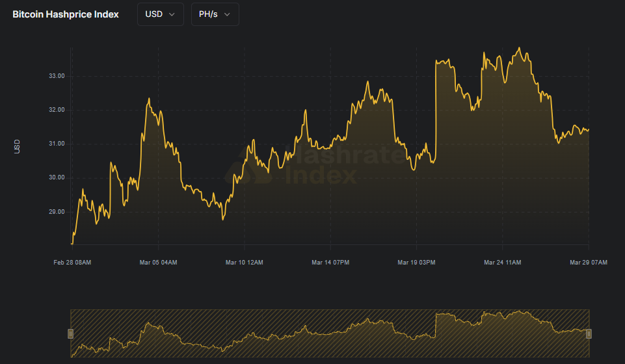Click the Mar 14 07PM date label
The height and width of the screenshot is (364, 625).
point(330,263)
